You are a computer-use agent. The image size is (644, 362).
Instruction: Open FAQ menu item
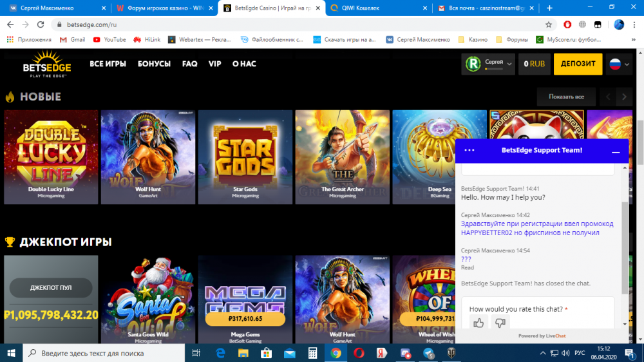(190, 64)
